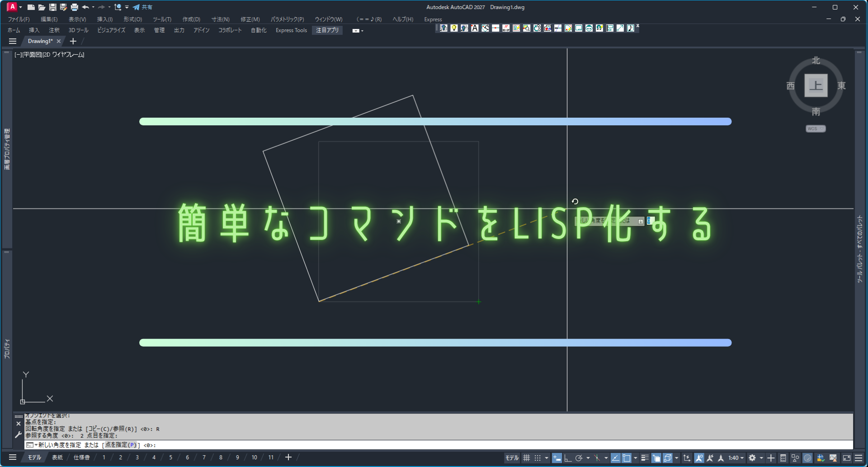The height and width of the screenshot is (467, 868).
Task: Open the annotation scale 1:40 dropdown
Action: pyautogui.click(x=736, y=458)
